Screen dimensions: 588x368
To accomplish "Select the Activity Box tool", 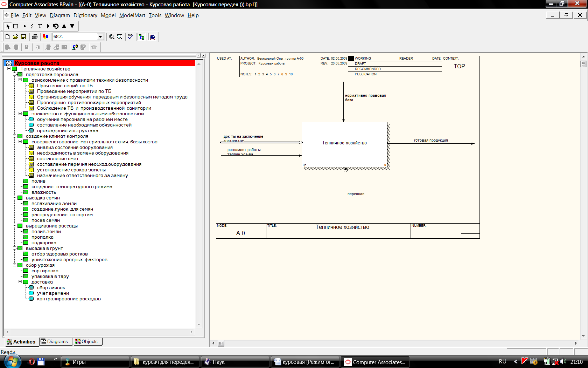I will click(x=16, y=26).
